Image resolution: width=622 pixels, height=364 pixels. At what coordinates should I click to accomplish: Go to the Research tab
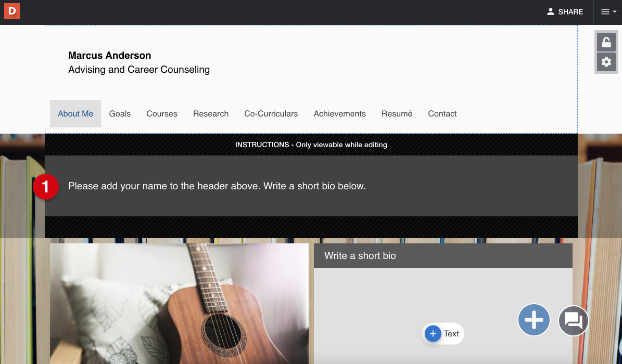pos(211,114)
